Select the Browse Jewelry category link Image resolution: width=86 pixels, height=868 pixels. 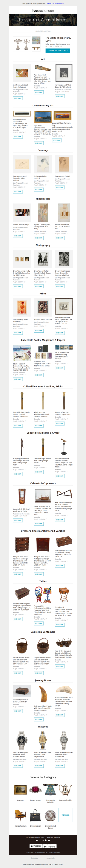[x=35, y=800]
